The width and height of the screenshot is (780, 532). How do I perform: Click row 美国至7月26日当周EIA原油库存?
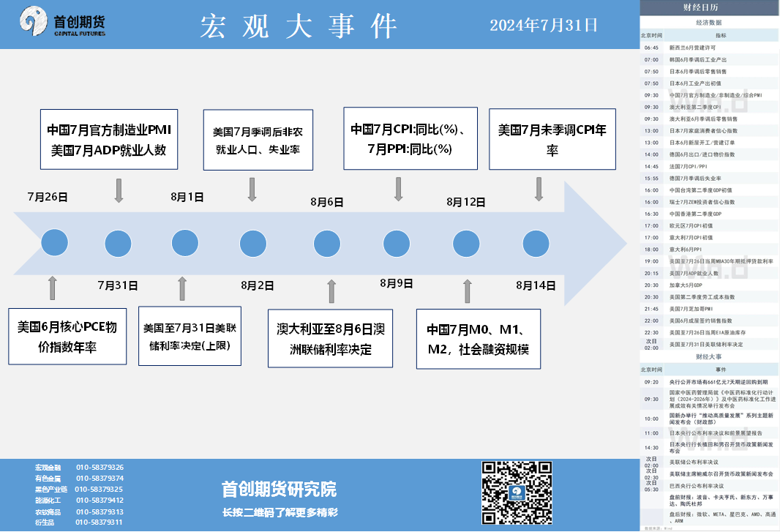(709, 332)
